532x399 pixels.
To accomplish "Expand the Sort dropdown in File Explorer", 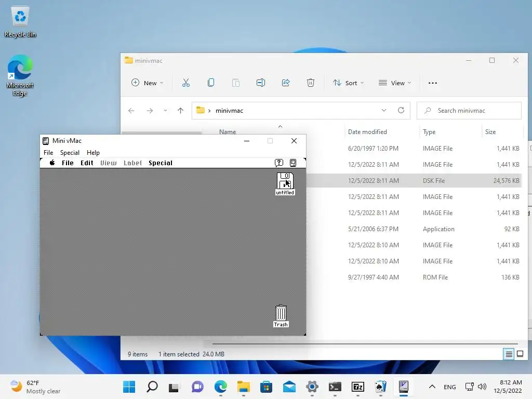I will tap(349, 83).
